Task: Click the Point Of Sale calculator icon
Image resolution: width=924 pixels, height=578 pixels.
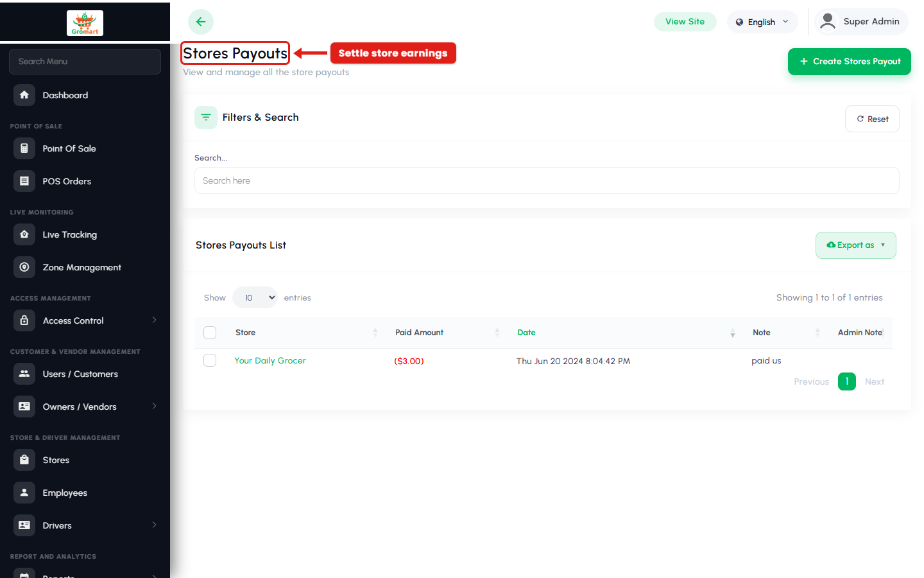Action: [24, 148]
